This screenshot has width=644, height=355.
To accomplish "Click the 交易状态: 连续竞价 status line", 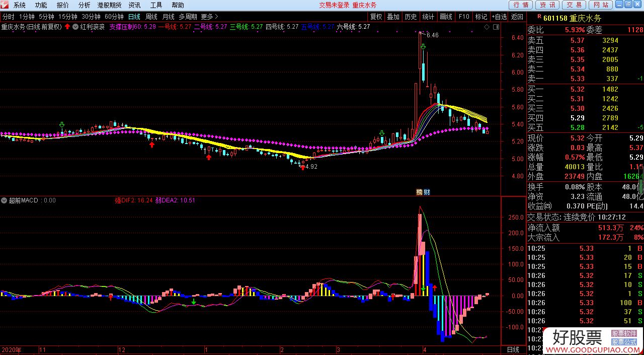I will point(577,218).
